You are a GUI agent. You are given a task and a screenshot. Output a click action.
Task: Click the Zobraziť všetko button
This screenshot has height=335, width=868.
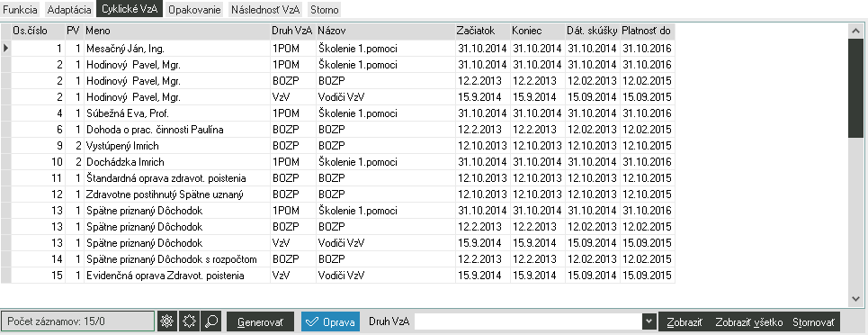[749, 321]
